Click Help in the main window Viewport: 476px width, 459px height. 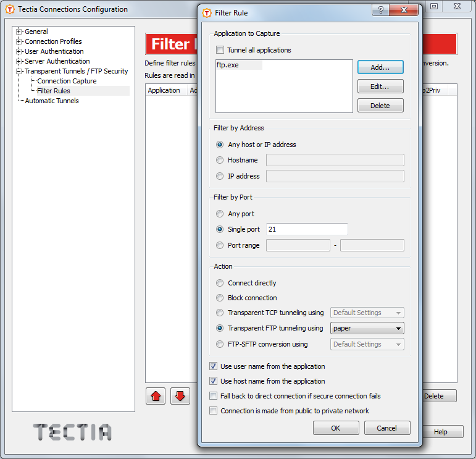tap(440, 431)
